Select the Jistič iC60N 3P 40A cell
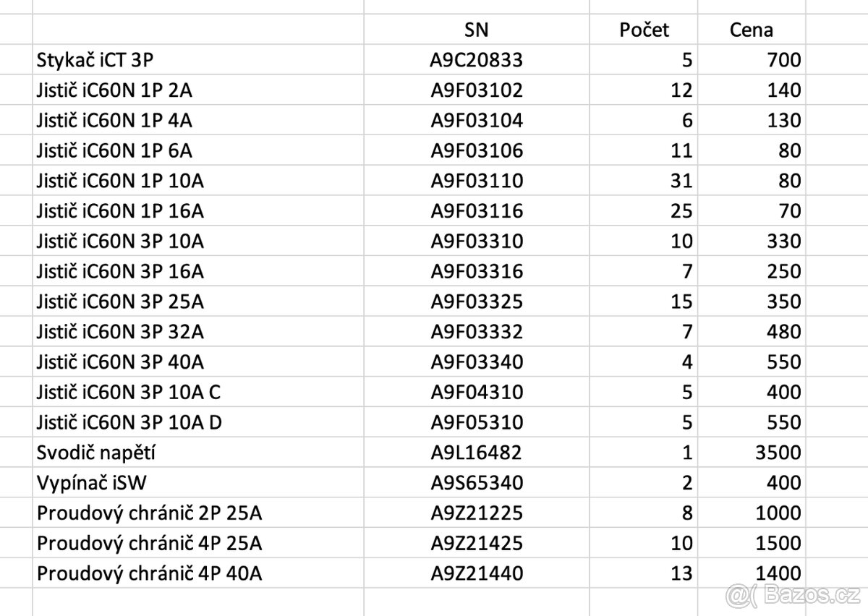The image size is (868, 616). 120,362
